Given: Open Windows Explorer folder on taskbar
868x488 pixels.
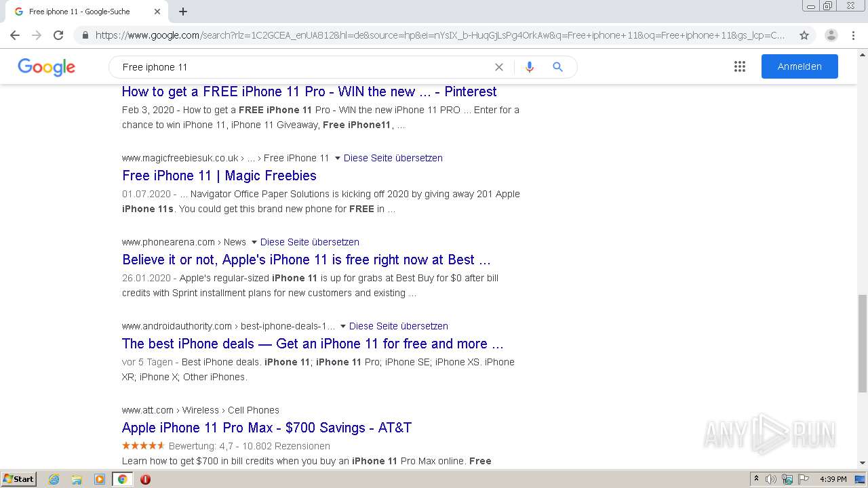Looking at the screenshot, I should (x=77, y=479).
